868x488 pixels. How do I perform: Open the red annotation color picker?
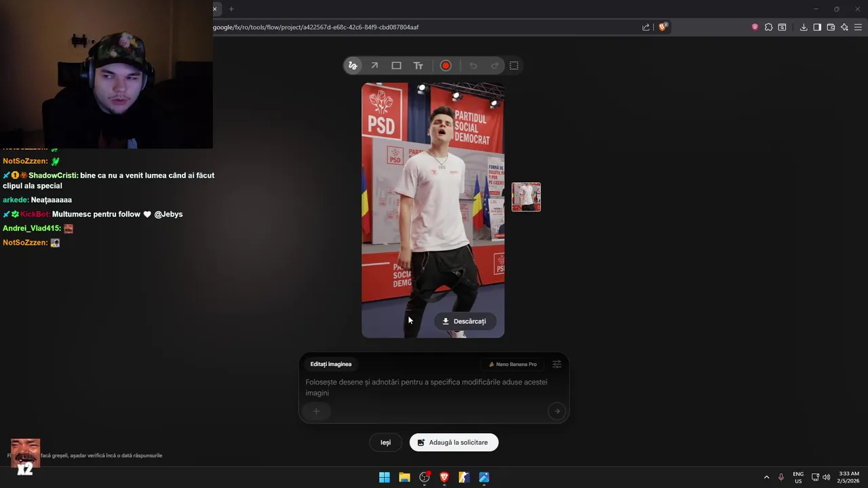(x=446, y=66)
